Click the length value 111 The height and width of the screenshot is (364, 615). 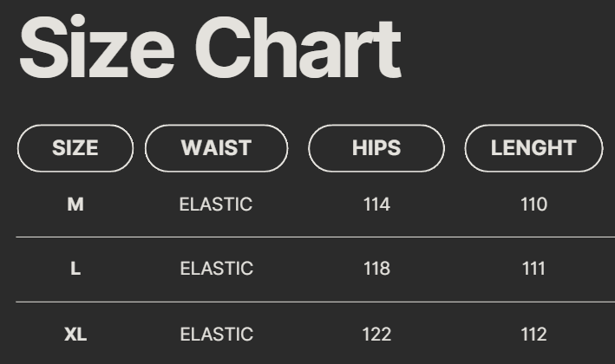coord(533,269)
